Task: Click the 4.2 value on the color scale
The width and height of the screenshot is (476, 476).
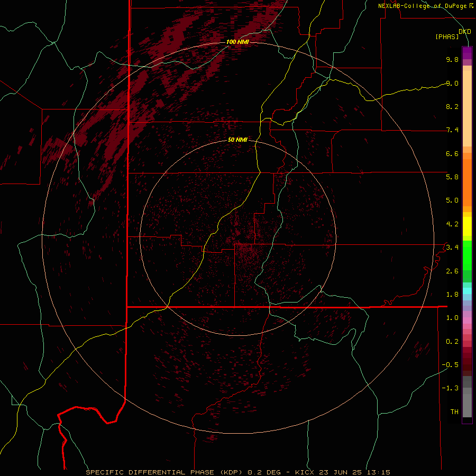Action: coord(452,224)
